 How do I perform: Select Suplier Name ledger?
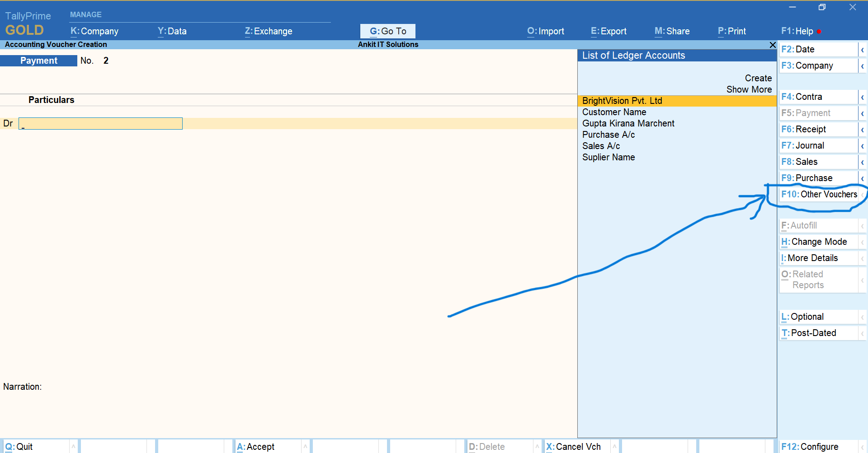coord(677,157)
